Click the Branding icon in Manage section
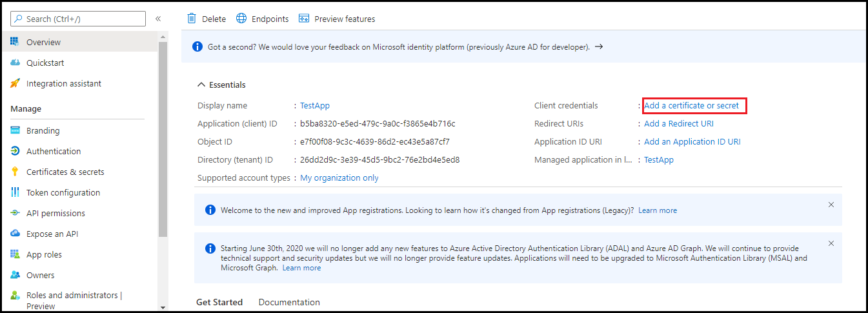 15,130
